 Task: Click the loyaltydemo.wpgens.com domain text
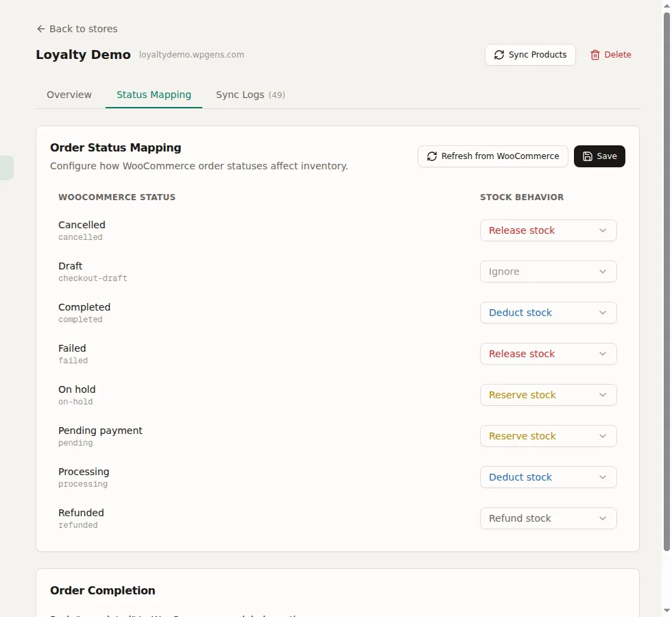click(x=191, y=55)
